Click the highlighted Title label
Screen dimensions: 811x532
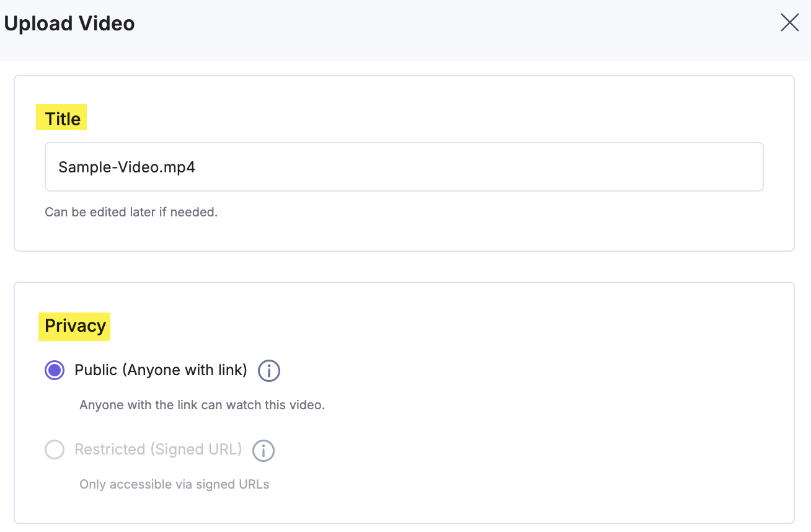[61, 118]
